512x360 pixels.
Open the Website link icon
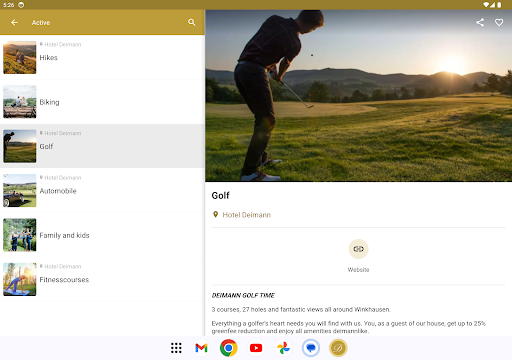[x=358, y=249]
